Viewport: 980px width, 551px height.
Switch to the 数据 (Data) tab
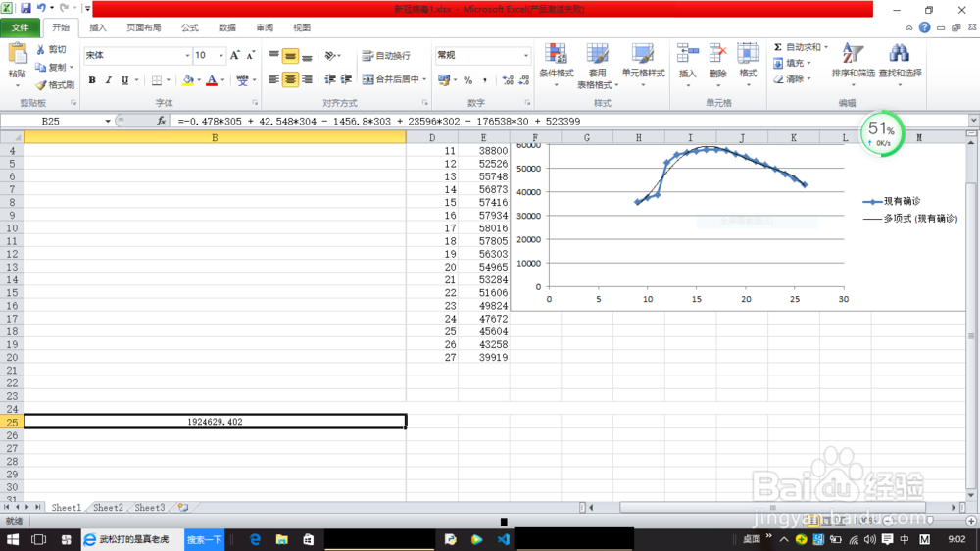click(227, 27)
